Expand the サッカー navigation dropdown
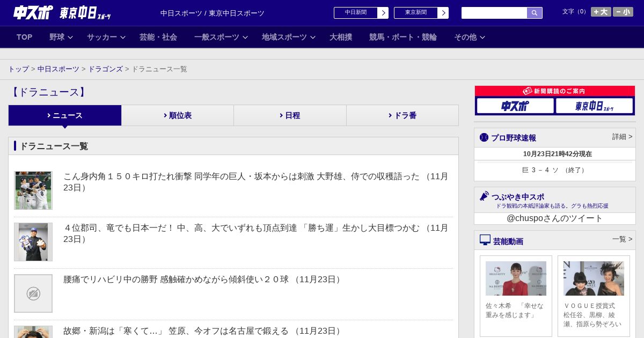Image resolution: width=644 pixels, height=338 pixels. click(106, 37)
